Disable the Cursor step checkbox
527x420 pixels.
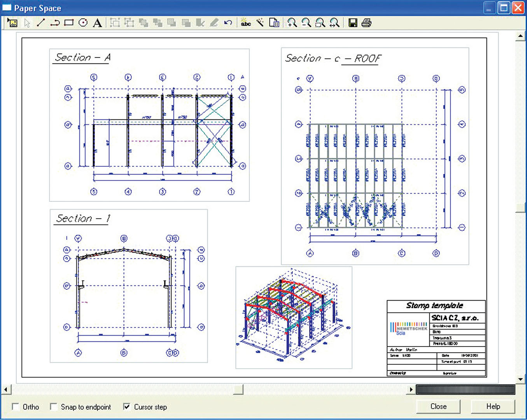coord(127,407)
